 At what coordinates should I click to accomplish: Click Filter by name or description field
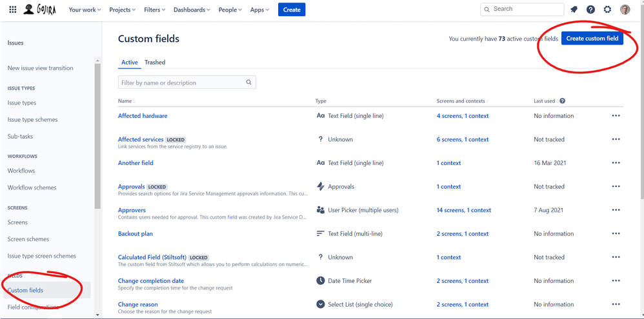[187, 82]
